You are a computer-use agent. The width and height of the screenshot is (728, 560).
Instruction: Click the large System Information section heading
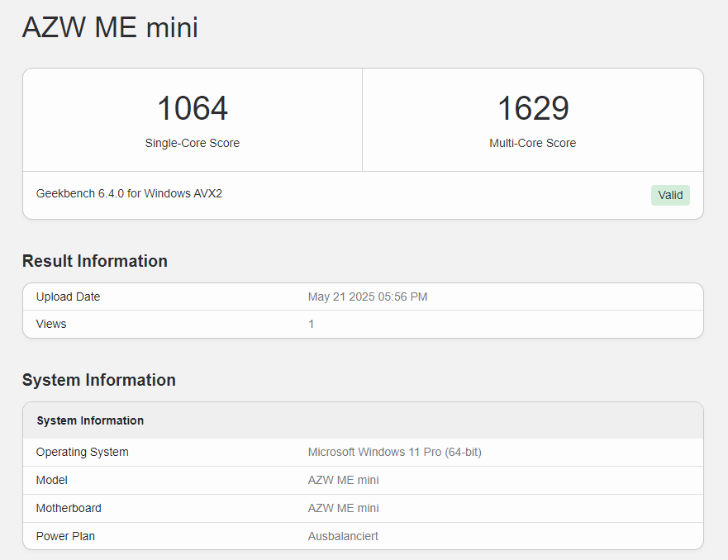click(99, 380)
